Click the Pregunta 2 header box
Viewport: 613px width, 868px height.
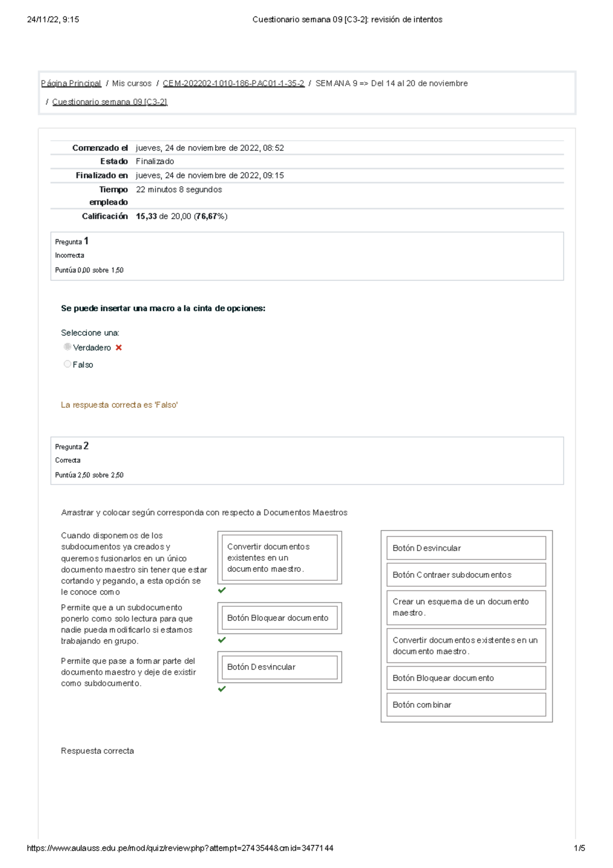[x=306, y=460]
